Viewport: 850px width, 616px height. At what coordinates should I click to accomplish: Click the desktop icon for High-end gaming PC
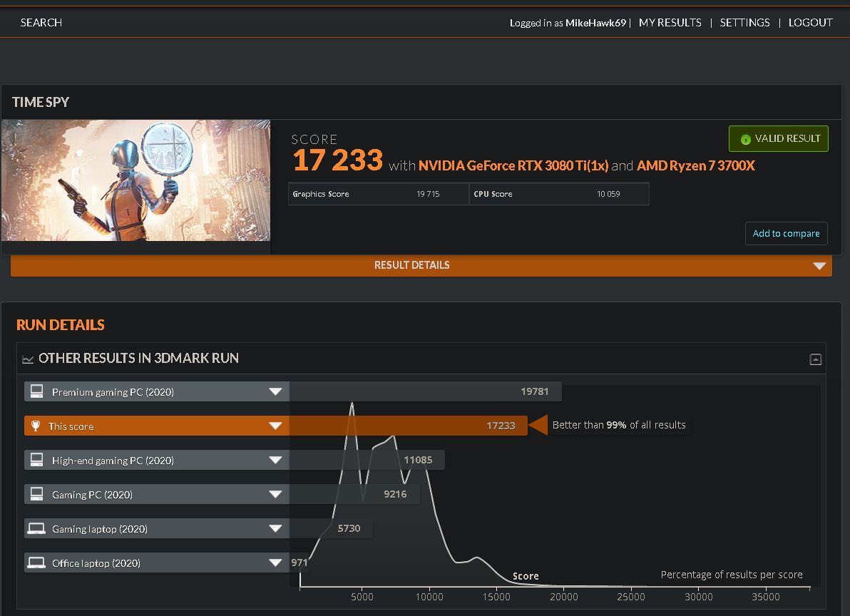click(x=36, y=460)
